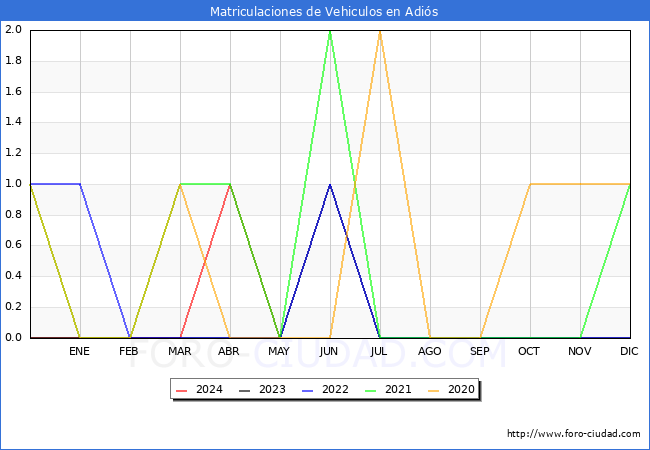
Task: Select the 2022 legend label
Action: tap(335, 390)
